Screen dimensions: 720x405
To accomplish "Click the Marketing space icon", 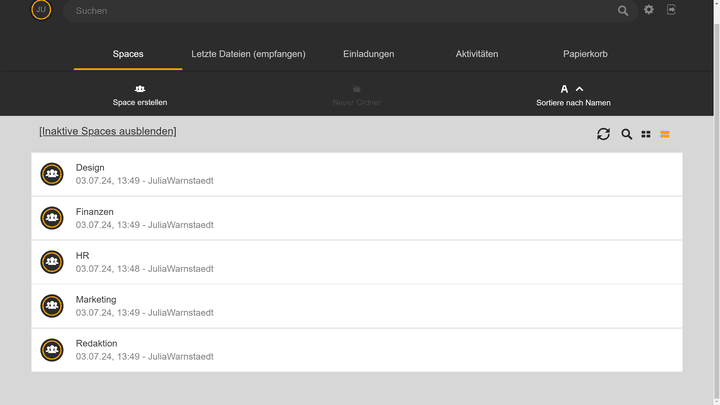I will pyautogui.click(x=52, y=306).
